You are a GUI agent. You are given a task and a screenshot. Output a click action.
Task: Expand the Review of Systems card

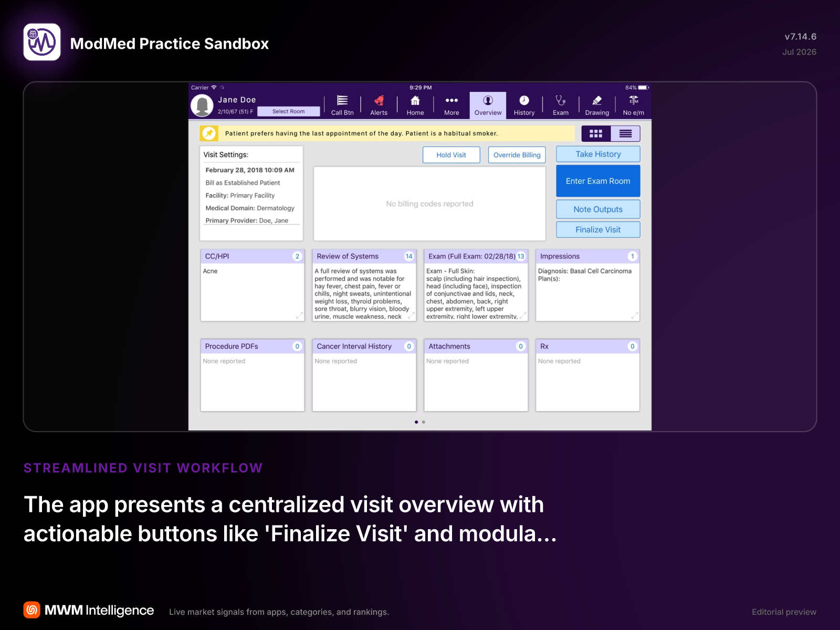pos(411,316)
